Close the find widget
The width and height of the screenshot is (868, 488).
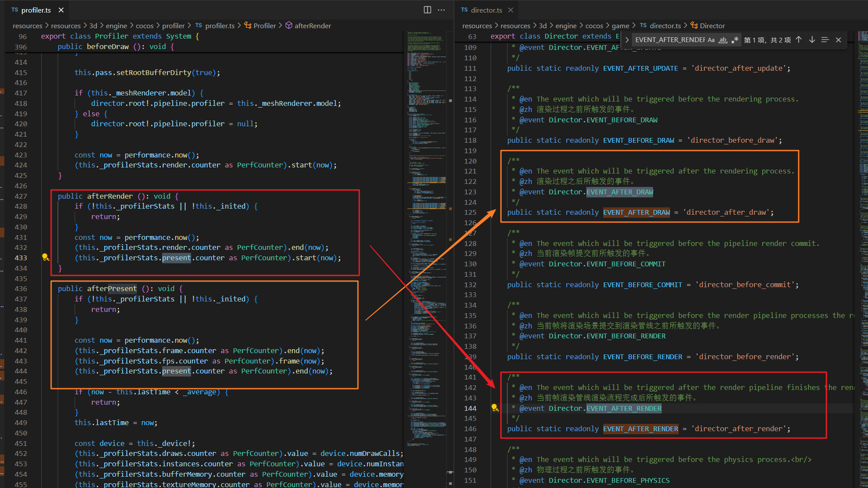(x=839, y=40)
